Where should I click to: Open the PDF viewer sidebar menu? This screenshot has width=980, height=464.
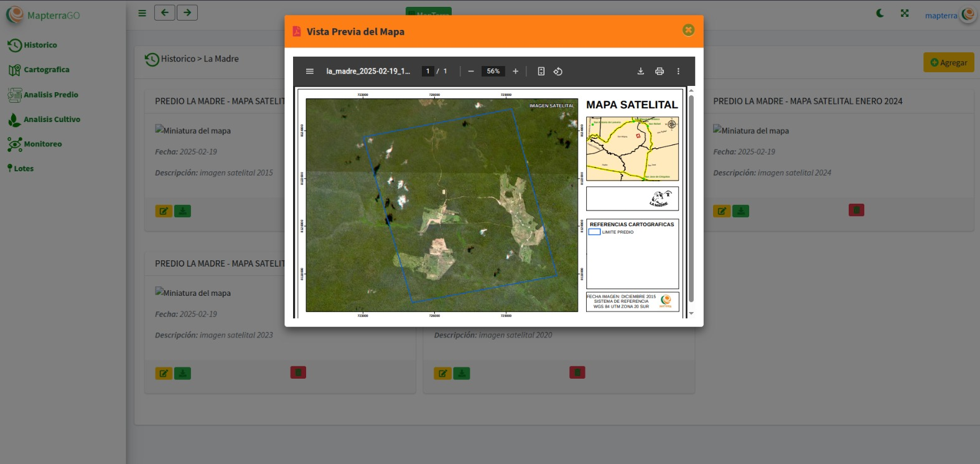(x=310, y=72)
